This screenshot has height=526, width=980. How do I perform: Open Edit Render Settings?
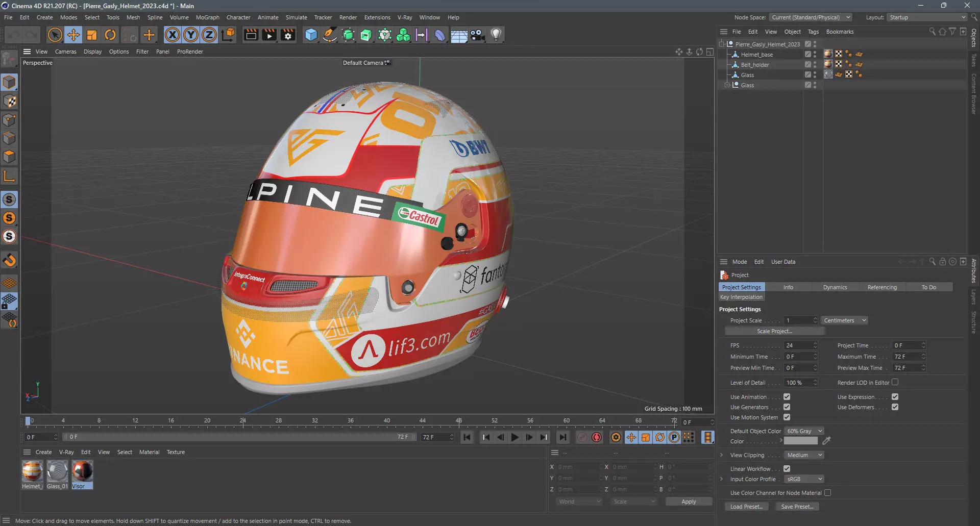coord(288,35)
